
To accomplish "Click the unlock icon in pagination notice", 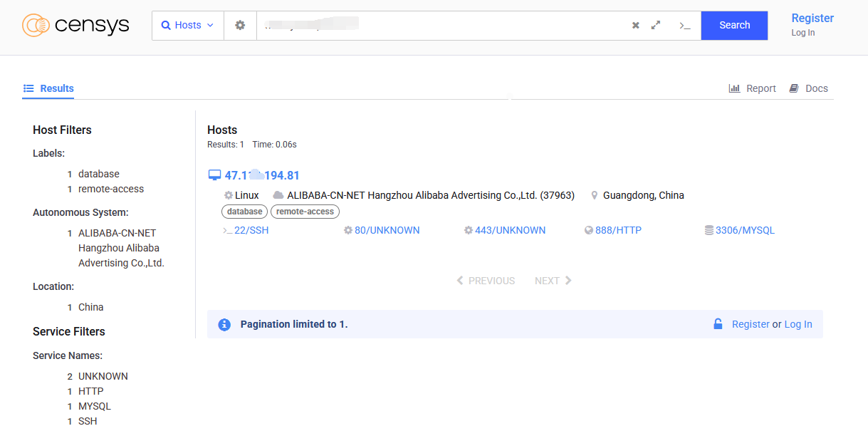I will point(718,324).
